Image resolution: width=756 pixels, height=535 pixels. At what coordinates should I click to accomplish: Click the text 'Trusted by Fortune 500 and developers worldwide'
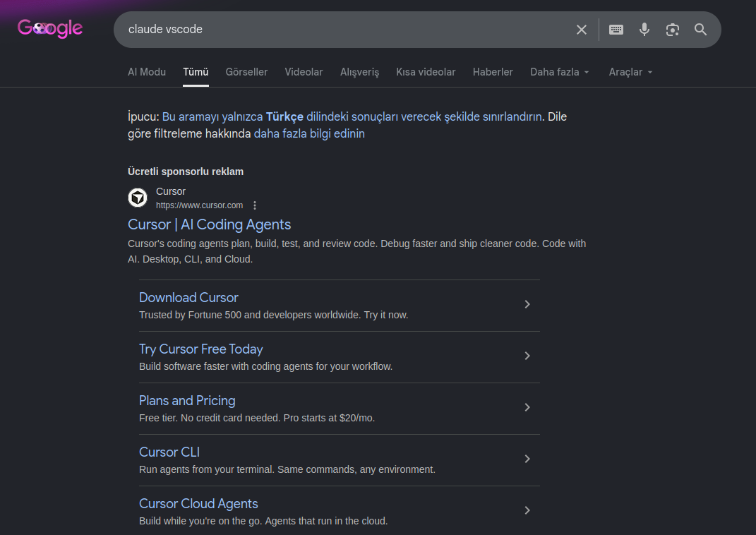(250, 315)
